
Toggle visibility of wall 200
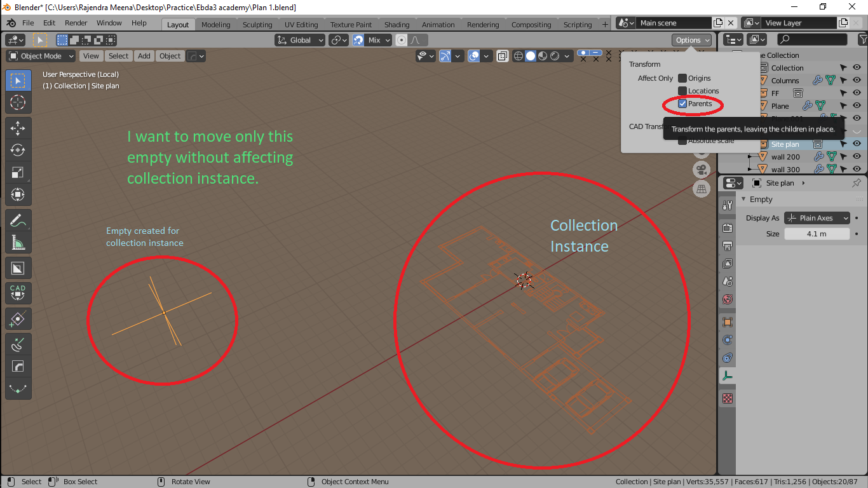click(857, 157)
